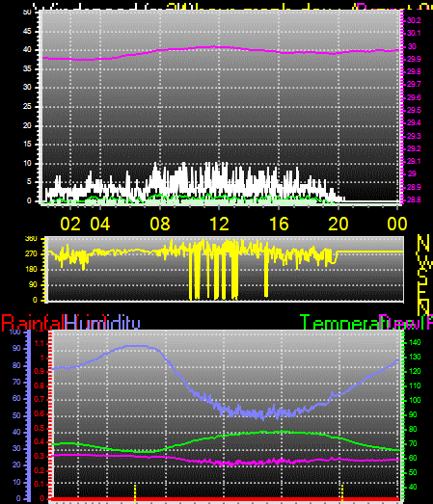Viewport: 433px width, 504px height.
Task: Select 29.9 on the magenta pressure axis
Action: [414, 59]
